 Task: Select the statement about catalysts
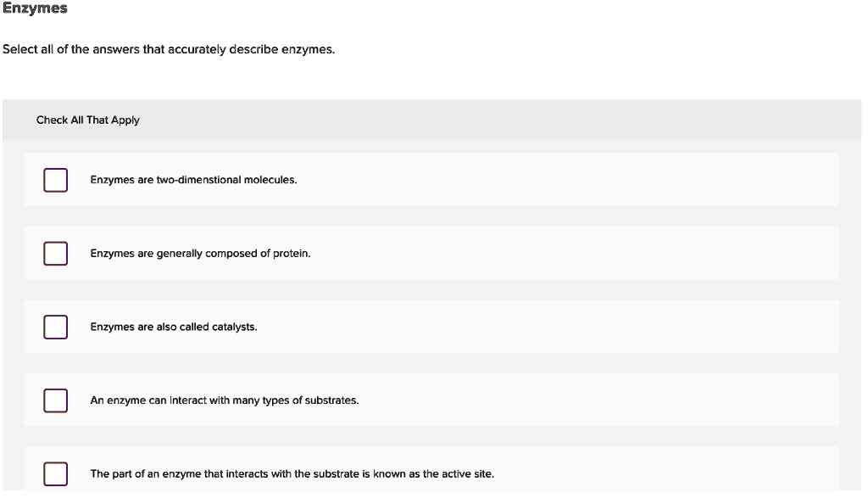[x=174, y=326]
